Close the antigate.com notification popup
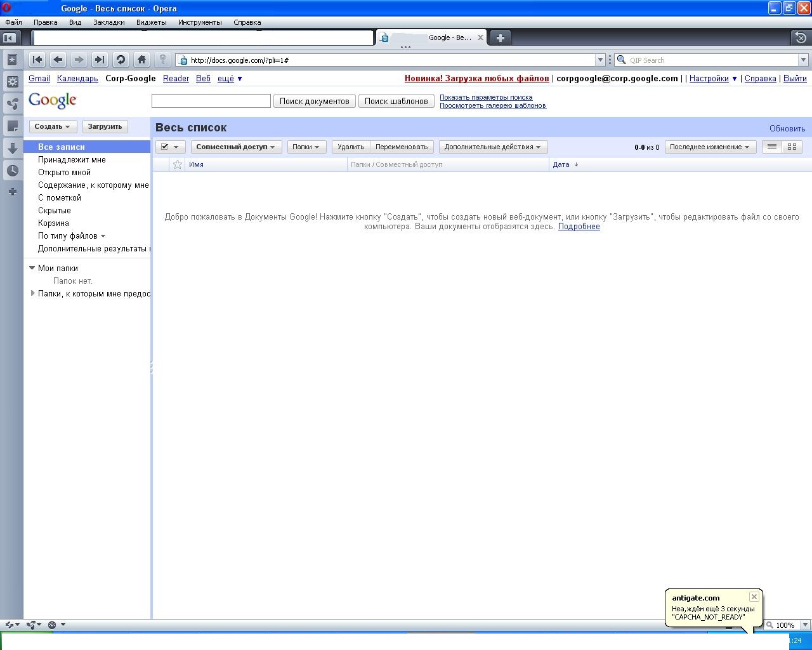The width and height of the screenshot is (812, 650). click(x=754, y=597)
